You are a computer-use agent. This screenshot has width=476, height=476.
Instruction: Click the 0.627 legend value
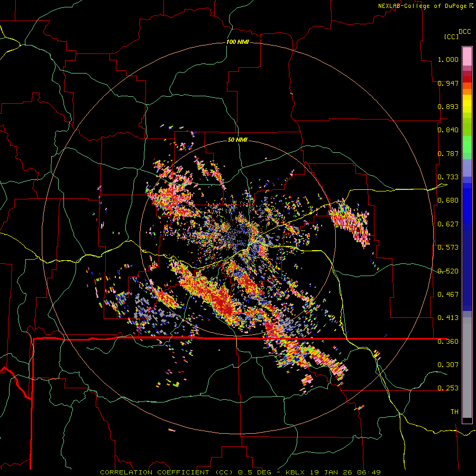[x=448, y=224]
